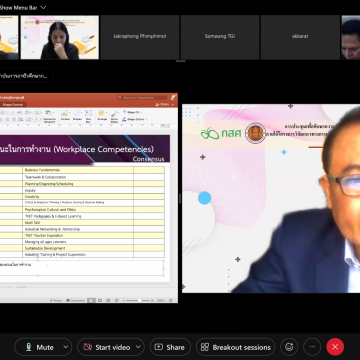Select Jakraphong Phimphimol participant tile
Viewport: 360px width, 360px height.
[140, 37]
